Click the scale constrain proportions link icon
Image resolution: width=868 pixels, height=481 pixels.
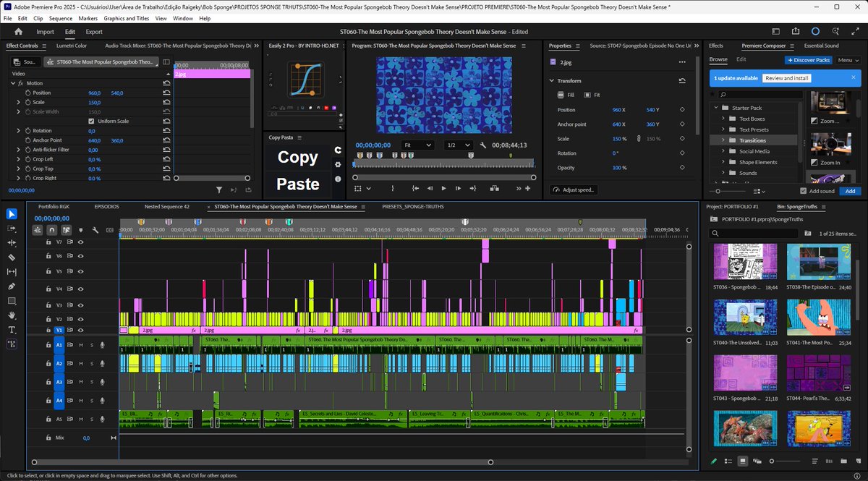(x=639, y=139)
